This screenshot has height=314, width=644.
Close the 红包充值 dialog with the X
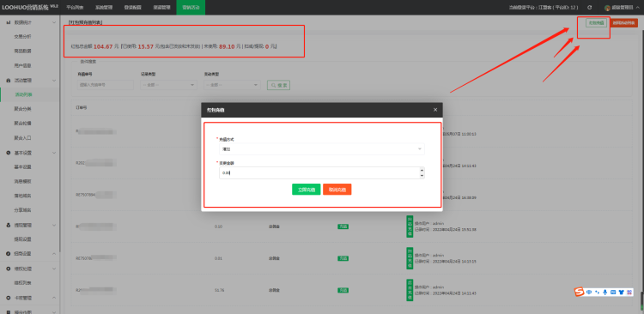tap(435, 110)
